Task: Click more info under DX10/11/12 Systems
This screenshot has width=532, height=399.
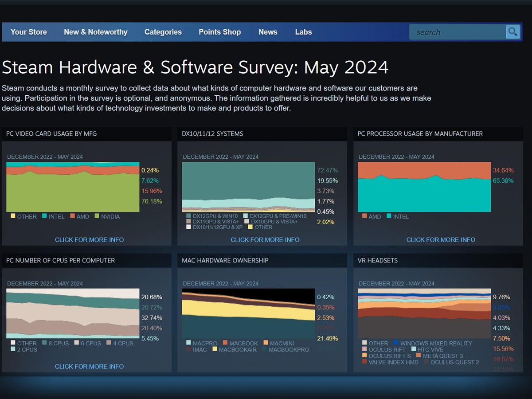Action: 265,239
